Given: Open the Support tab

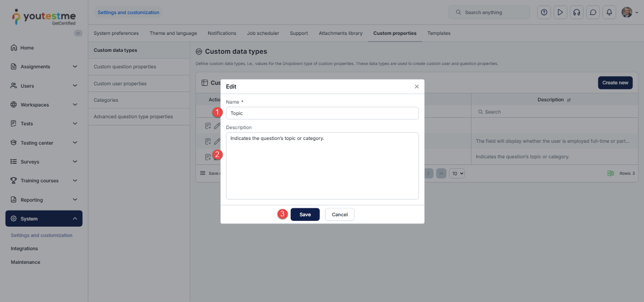Looking at the screenshot, I should [299, 33].
